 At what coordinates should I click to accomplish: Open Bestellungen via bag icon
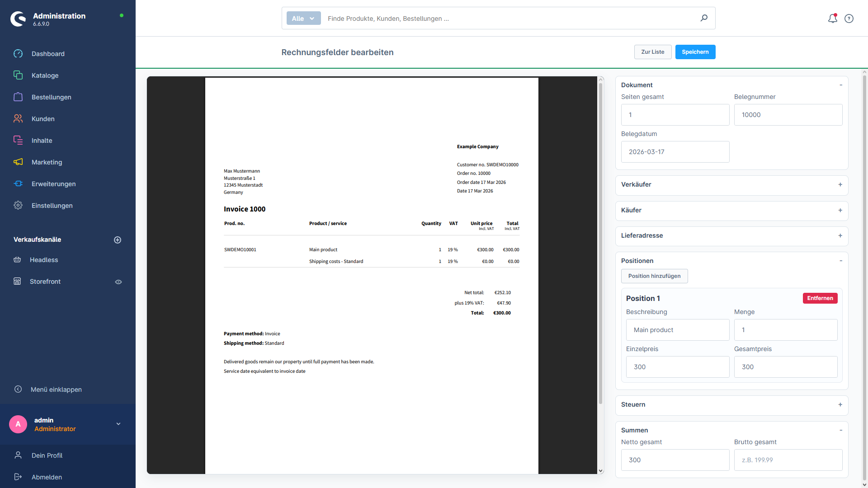18,97
